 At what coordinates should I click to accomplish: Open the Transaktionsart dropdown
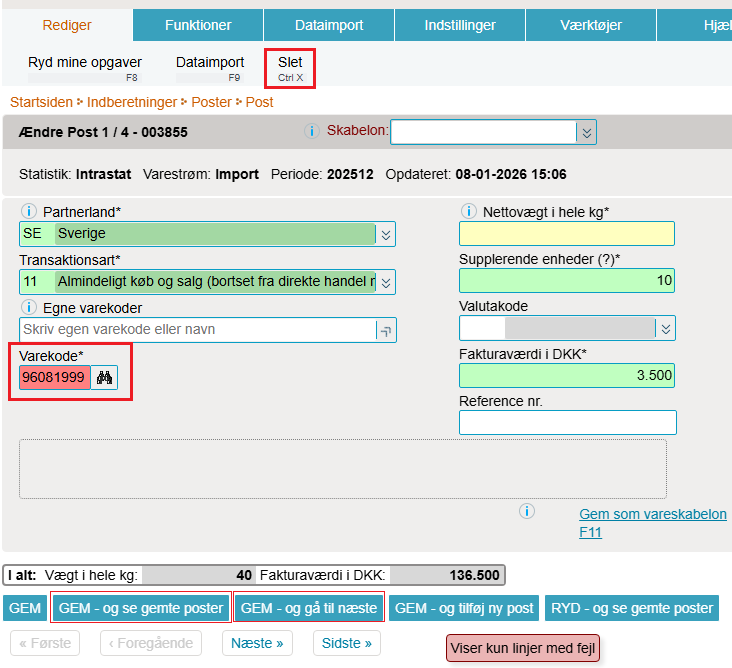point(385,282)
